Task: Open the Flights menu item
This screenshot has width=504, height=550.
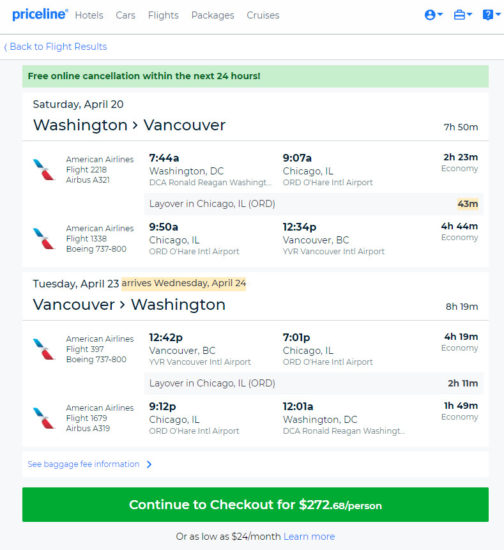Action: [163, 15]
